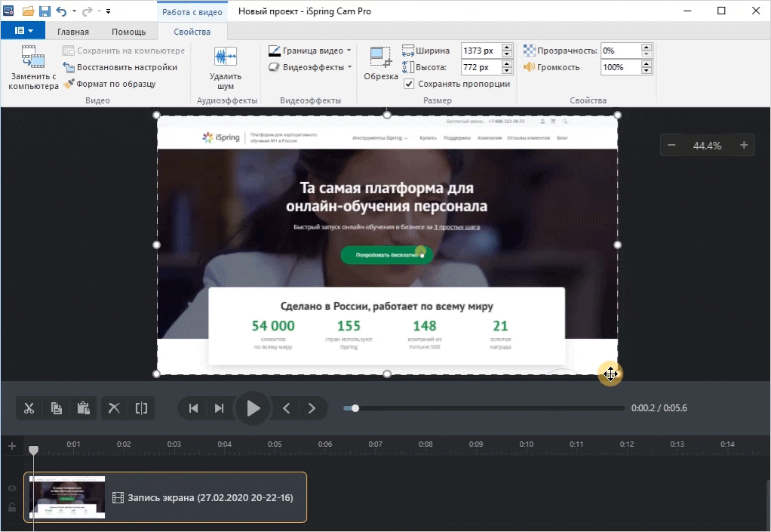Paste from clipboard on timeline

83,408
